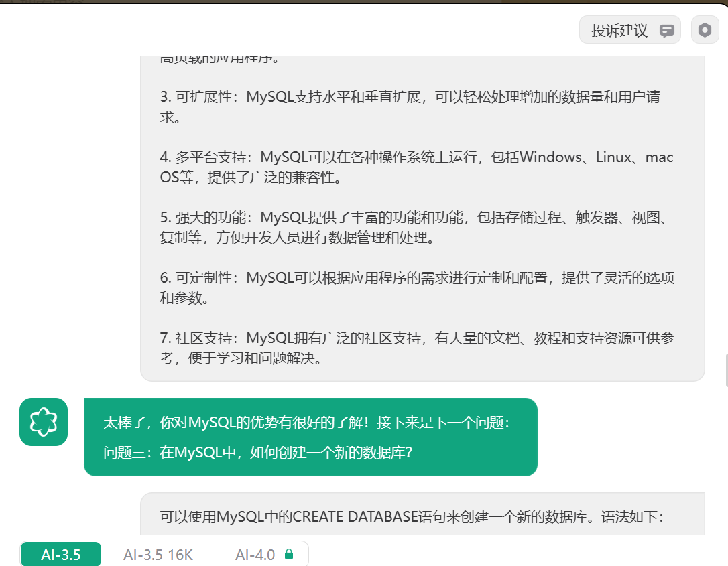Select the green message asking 问题三
Viewport: 728px width, 566px height.
click(x=310, y=437)
